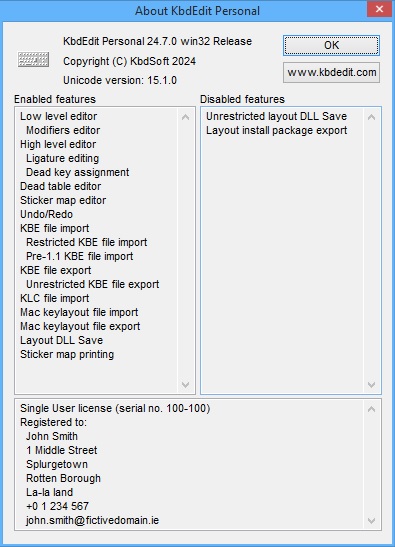Select 'Modifiers editor' list entry
Image resolution: width=395 pixels, height=547 pixels.
coord(63,130)
